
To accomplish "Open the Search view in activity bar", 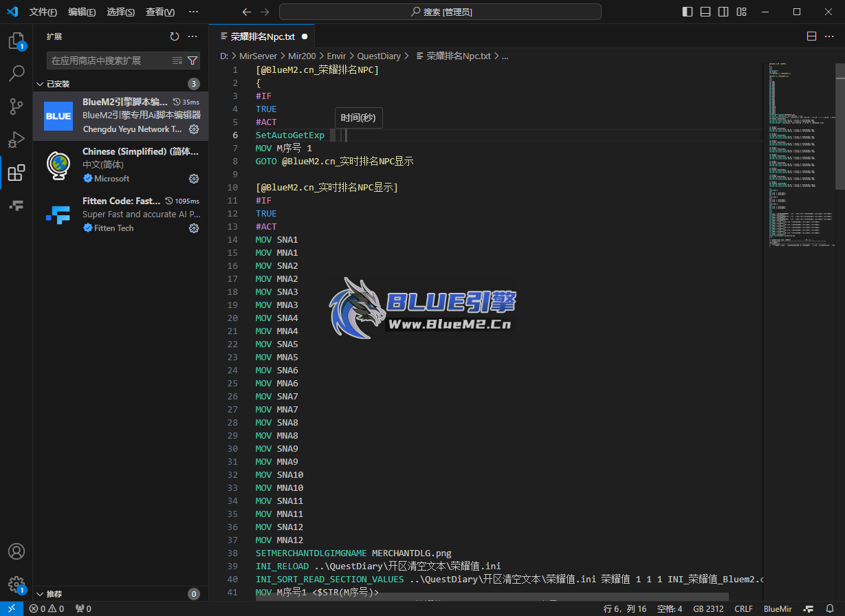I will [17, 74].
